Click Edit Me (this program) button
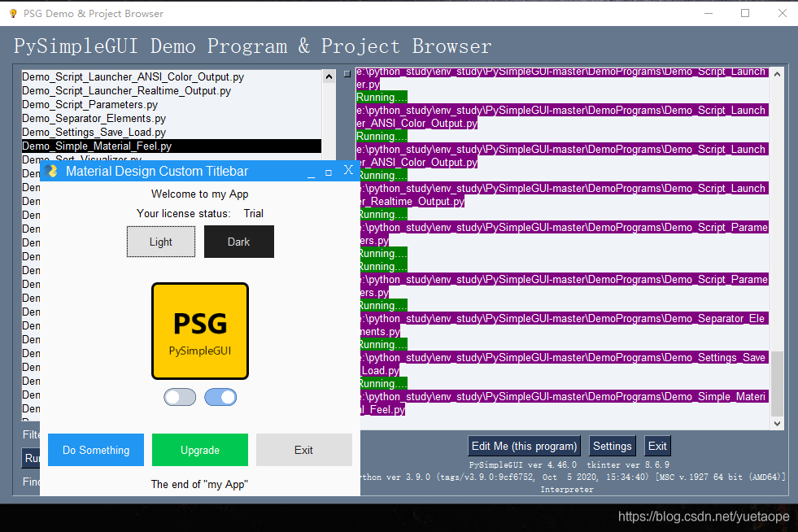 [524, 447]
